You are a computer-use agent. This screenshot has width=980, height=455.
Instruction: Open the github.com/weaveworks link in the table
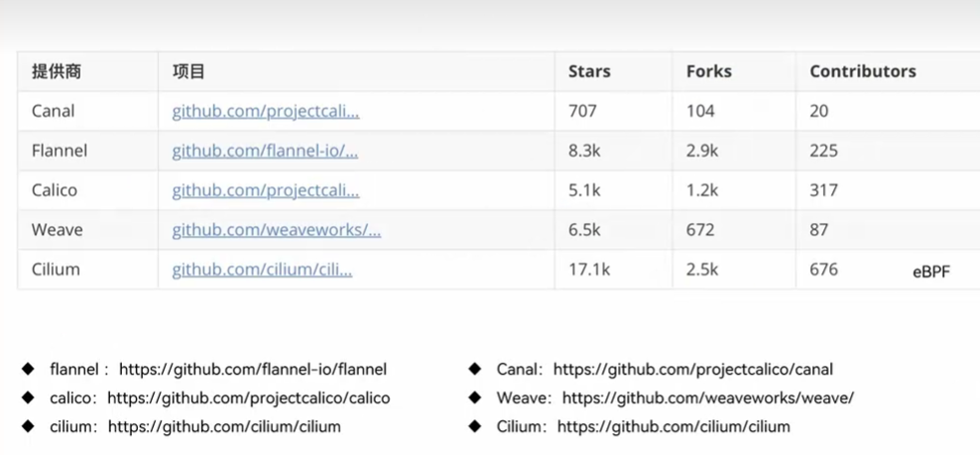(x=276, y=230)
